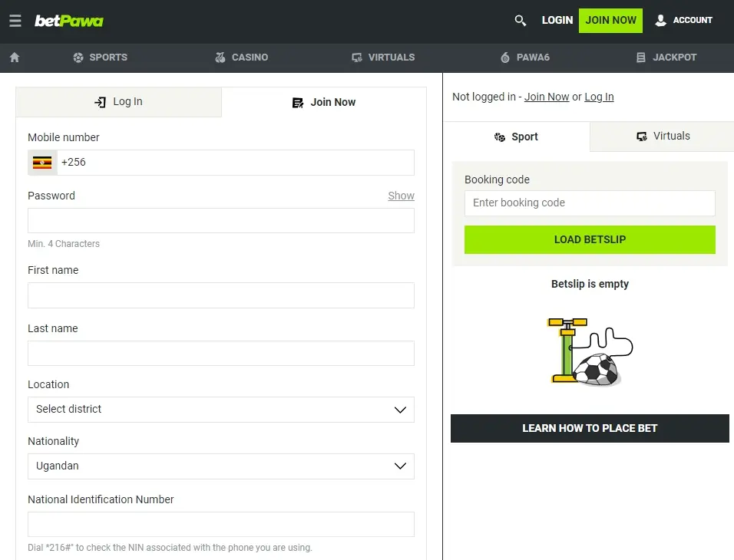
Task: Click the Log In link in betslip panel
Action: [599, 97]
